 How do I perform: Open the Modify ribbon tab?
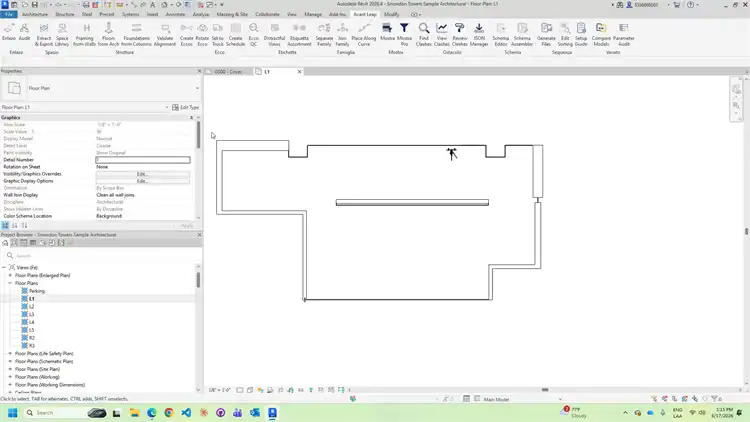coord(391,14)
